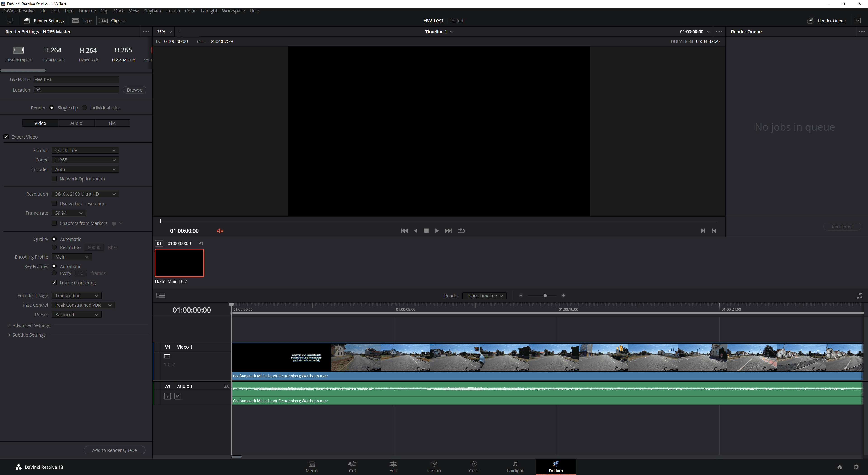Image resolution: width=868 pixels, height=475 pixels.
Task: Open Preset Balanced dropdown
Action: 76,315
